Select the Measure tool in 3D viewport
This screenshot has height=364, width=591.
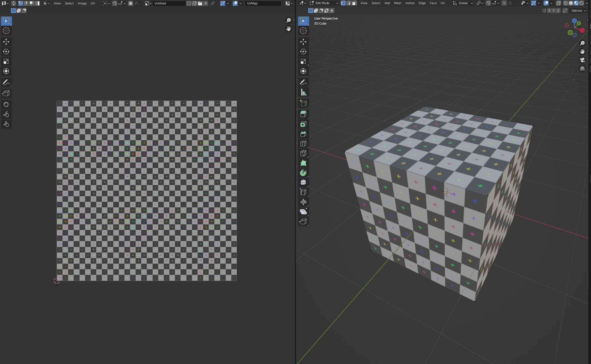[303, 92]
